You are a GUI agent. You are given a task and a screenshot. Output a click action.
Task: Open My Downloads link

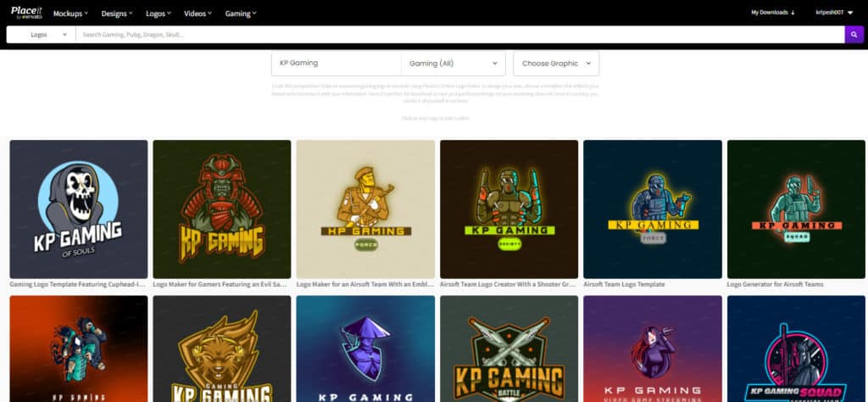click(x=773, y=12)
